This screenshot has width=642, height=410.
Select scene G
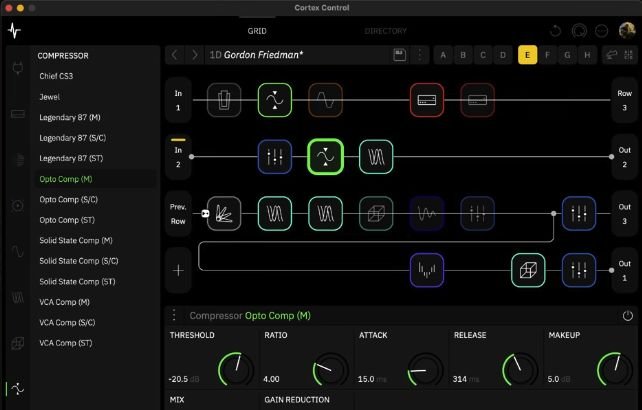(x=567, y=55)
